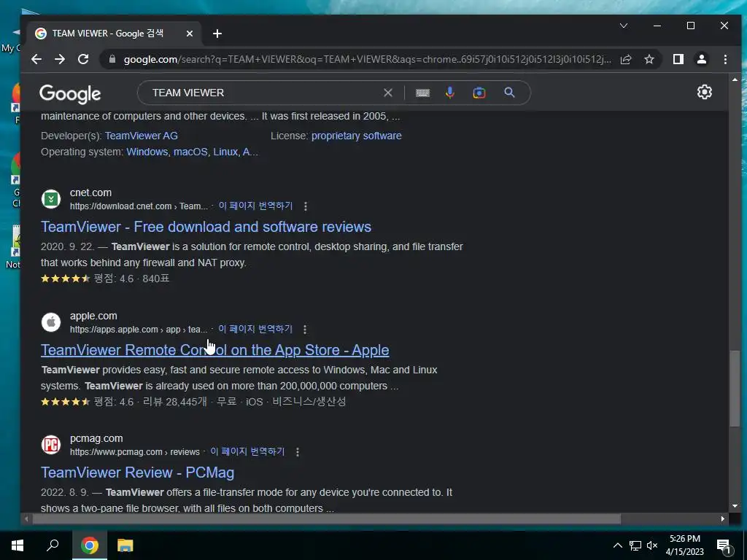Go to the Google homepage logo

point(70,94)
